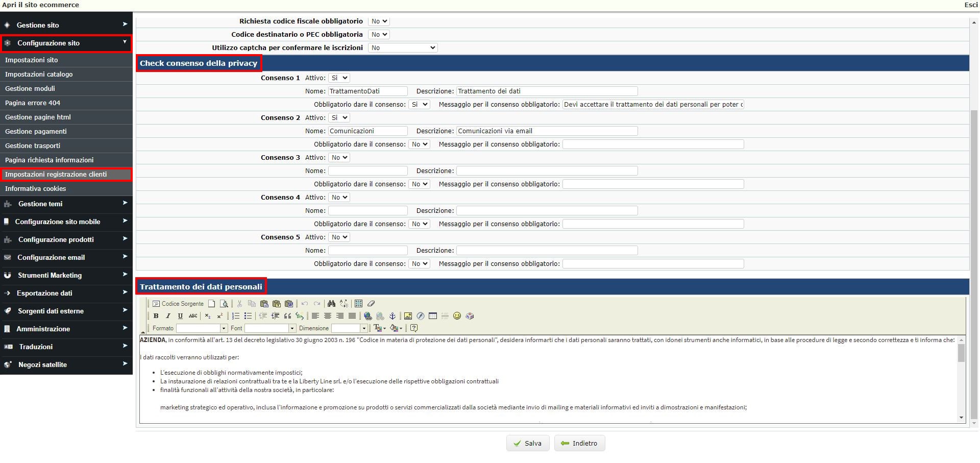Justify text alignment
Viewport: 980px width, 463px height.
pyautogui.click(x=352, y=316)
